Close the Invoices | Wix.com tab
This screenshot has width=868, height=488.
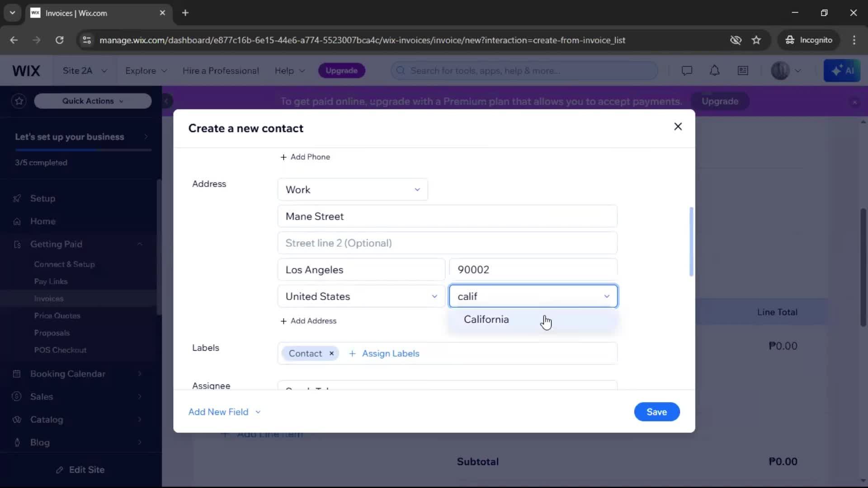[x=162, y=13]
